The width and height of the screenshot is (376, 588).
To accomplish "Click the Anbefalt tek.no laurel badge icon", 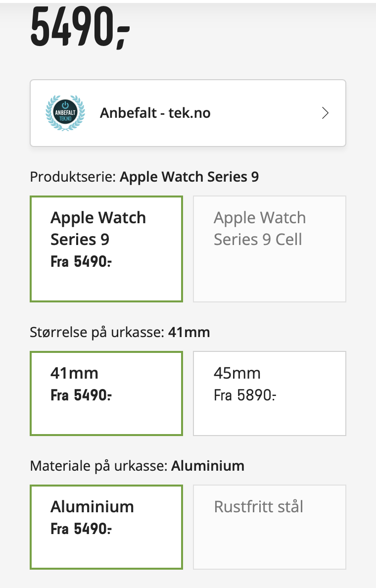I will click(x=65, y=113).
